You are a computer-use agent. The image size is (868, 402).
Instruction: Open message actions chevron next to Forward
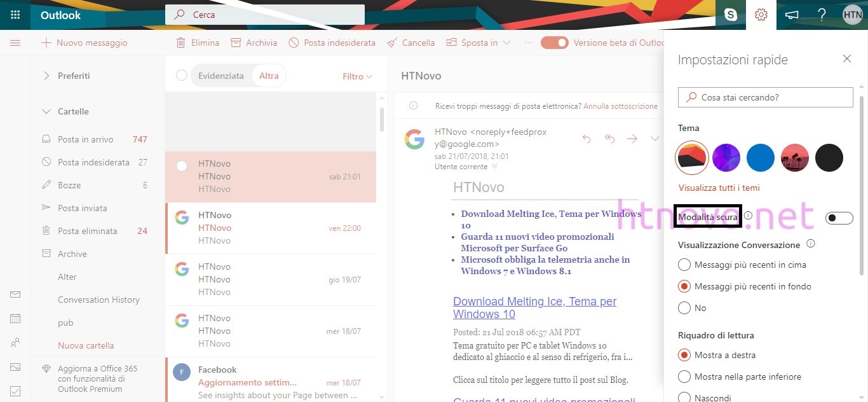[655, 138]
